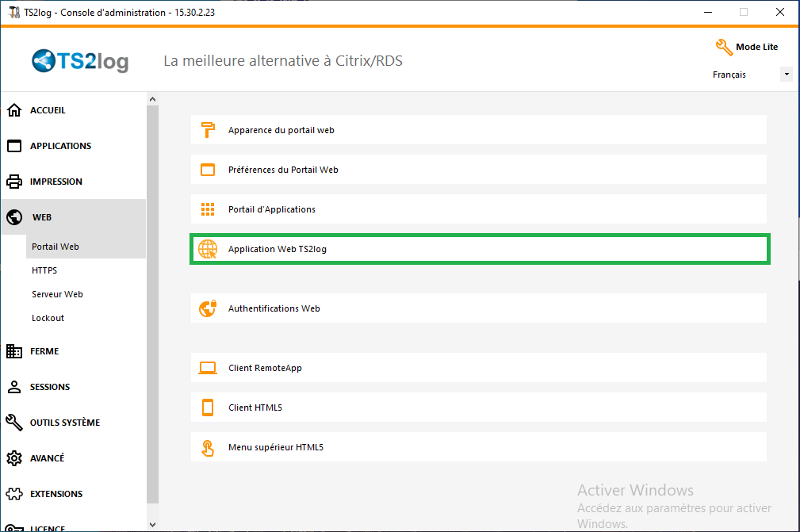The height and width of the screenshot is (532, 800).
Task: Select the HTTPS submenu item
Action: [x=86, y=270]
